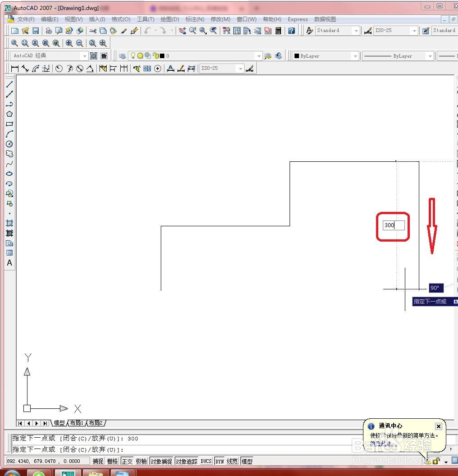
Task: Toggle 对象捕捉 object snap
Action: [x=161, y=461]
